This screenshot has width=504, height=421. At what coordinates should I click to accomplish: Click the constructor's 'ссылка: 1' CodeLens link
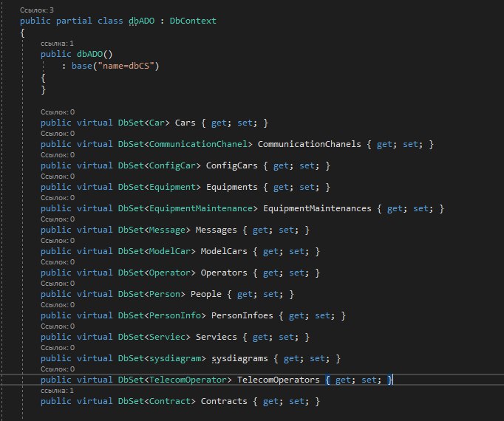pos(57,44)
